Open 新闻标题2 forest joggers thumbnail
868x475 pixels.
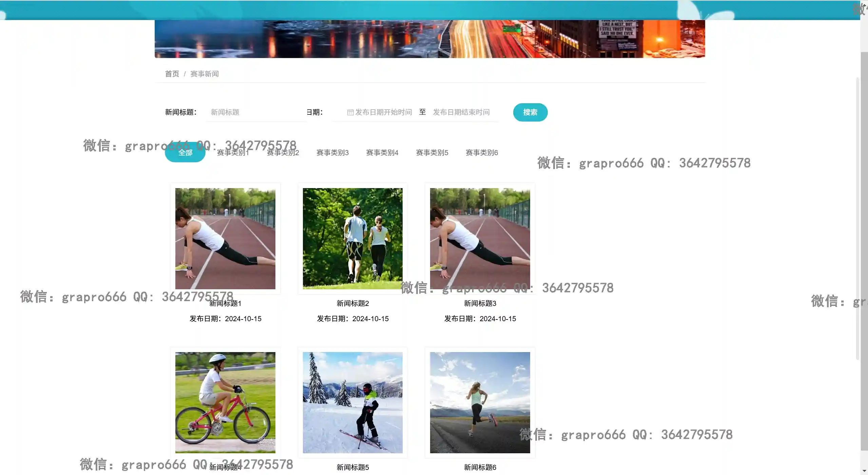[x=352, y=239]
